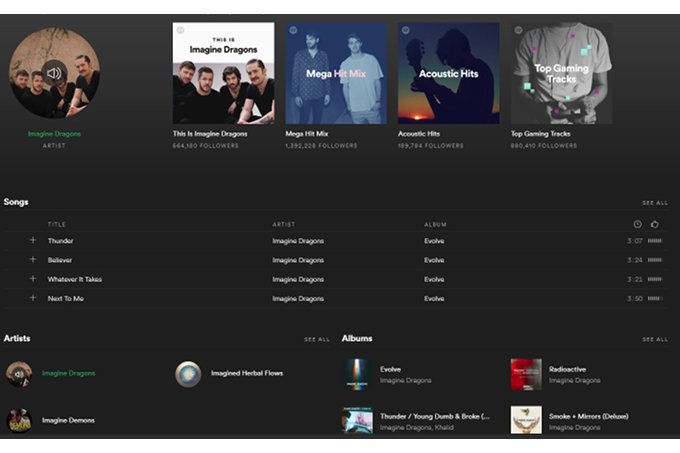Sort songs by the ALBUM column header
This screenshot has width=680, height=453.
(435, 225)
